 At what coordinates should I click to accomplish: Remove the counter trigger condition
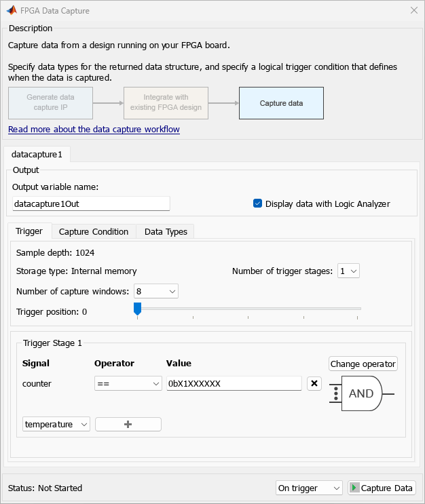click(x=314, y=384)
